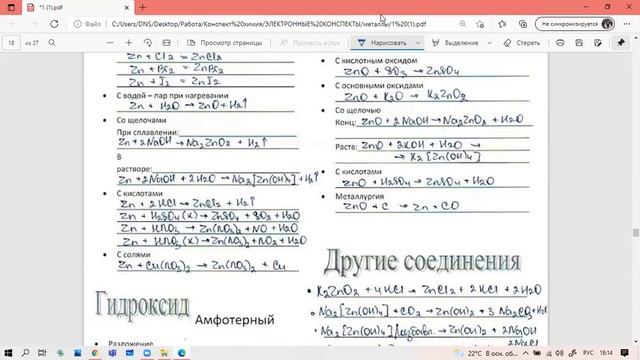Refresh the PDF page

(54, 24)
